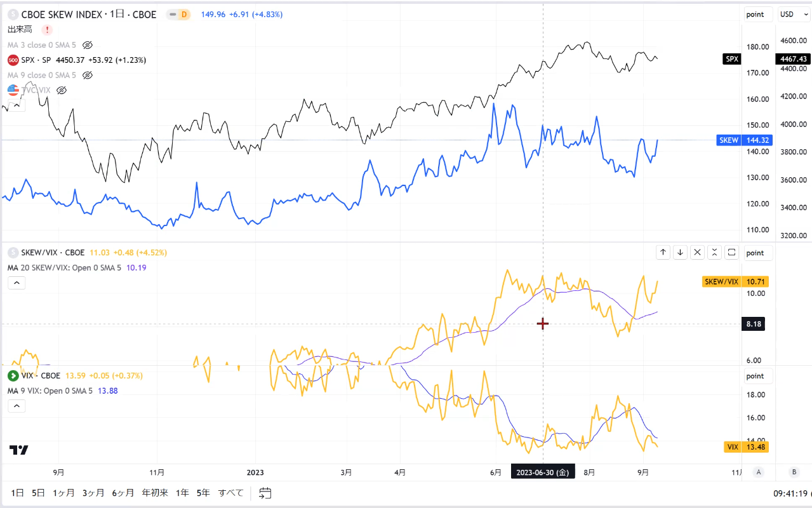Show all data with すべて
This screenshot has height=508, width=812.
coord(231,493)
